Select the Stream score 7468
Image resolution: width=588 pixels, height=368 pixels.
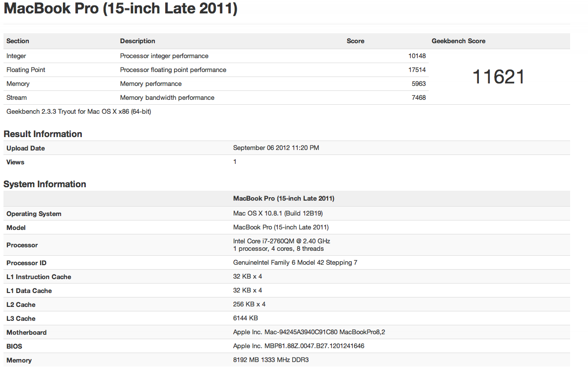coord(418,98)
